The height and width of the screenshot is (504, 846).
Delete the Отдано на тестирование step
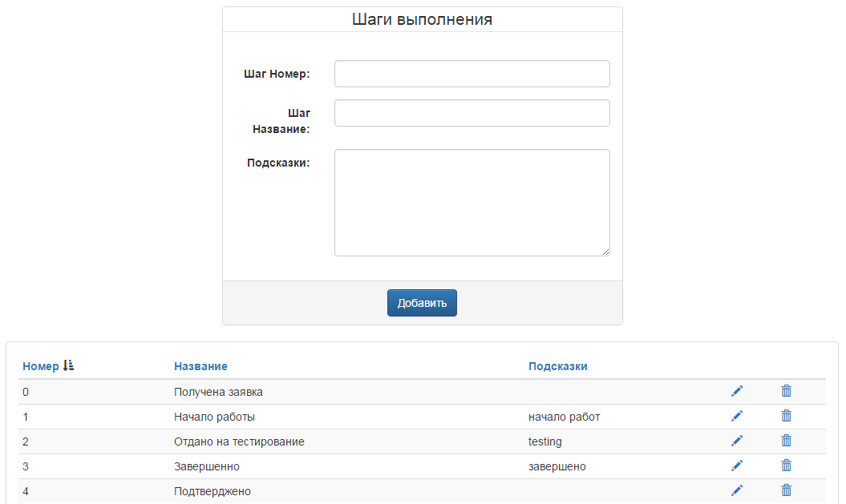point(786,441)
